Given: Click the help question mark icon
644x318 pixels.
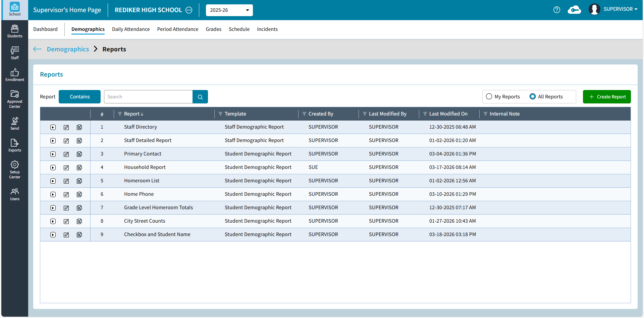Looking at the screenshot, I should pos(557,10).
